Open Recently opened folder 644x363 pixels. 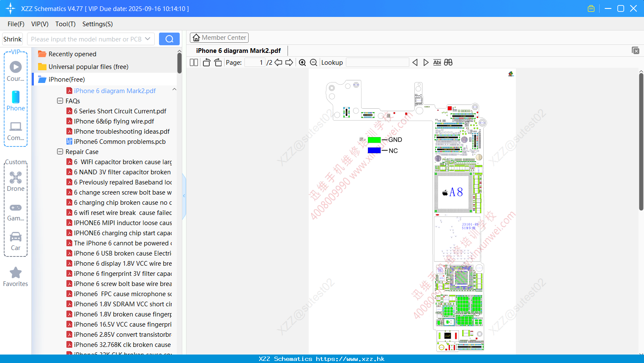point(72,54)
